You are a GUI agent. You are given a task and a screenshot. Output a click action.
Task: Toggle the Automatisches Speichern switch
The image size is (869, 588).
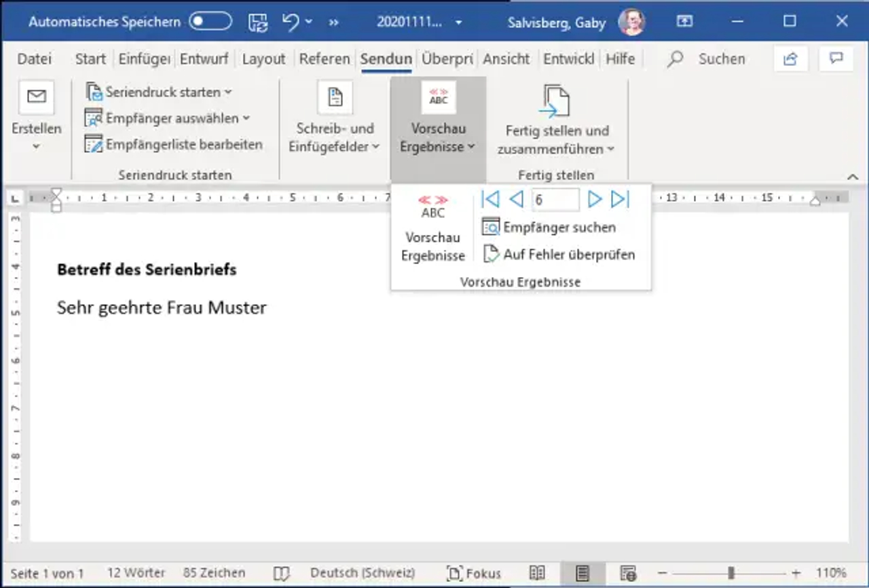(x=210, y=22)
